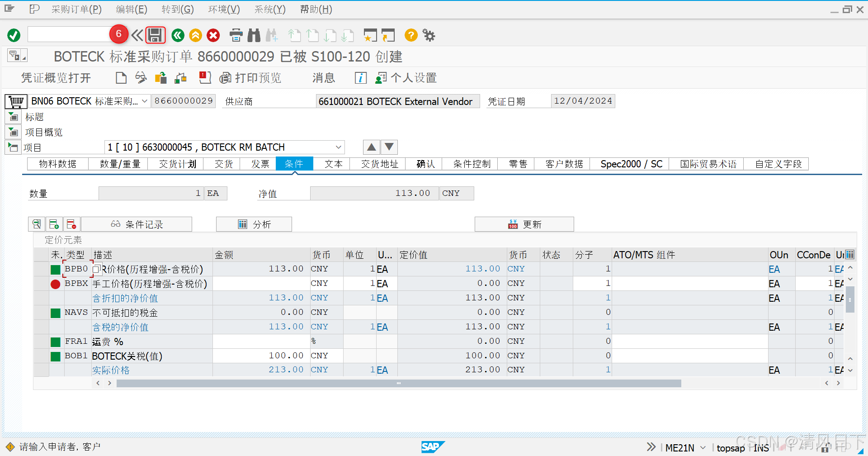Click the 条件记录 button

(137, 224)
